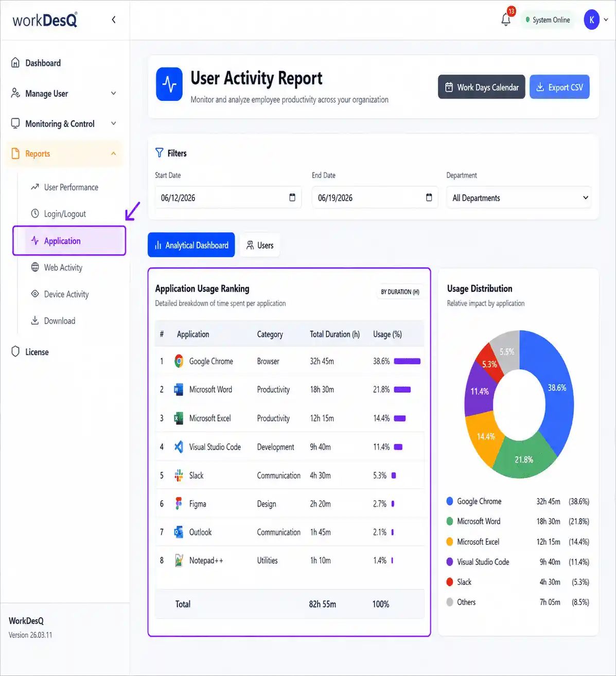The height and width of the screenshot is (676, 616).
Task: Click the BY DURATION (H) badge
Action: point(400,292)
